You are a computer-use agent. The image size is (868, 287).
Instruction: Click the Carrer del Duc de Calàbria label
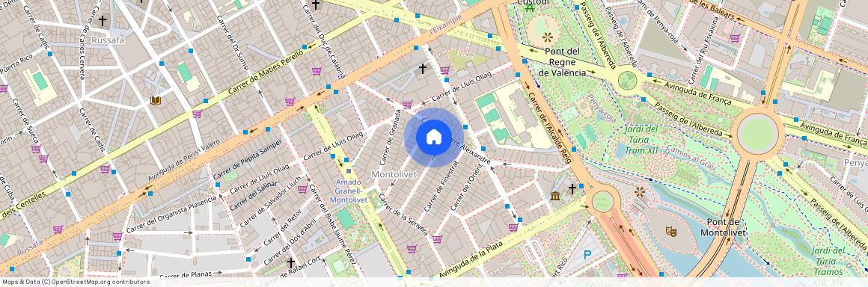[x=324, y=43]
